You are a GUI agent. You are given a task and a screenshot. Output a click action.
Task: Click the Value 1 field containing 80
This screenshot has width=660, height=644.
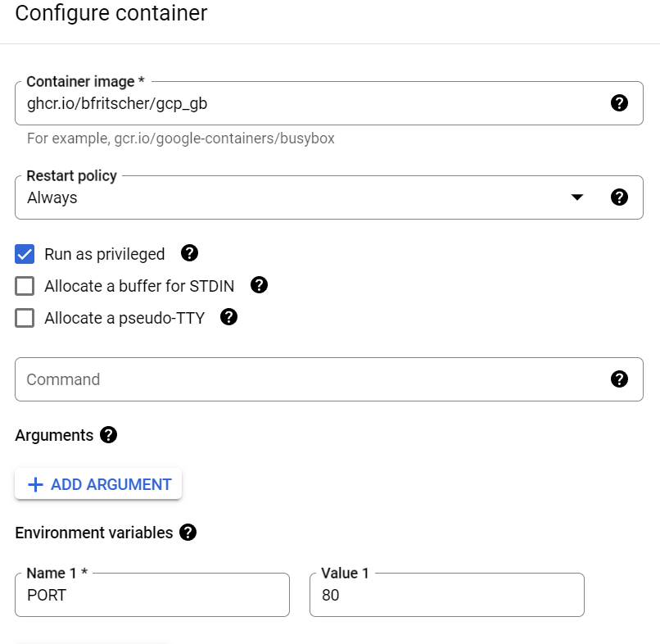click(x=446, y=595)
